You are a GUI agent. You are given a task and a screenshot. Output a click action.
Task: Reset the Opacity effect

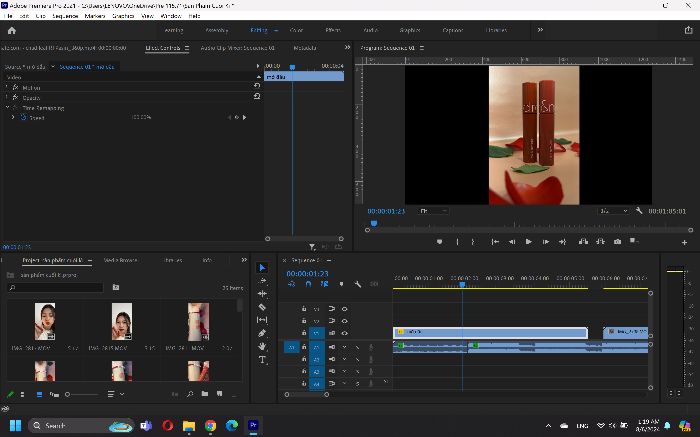pyautogui.click(x=257, y=96)
